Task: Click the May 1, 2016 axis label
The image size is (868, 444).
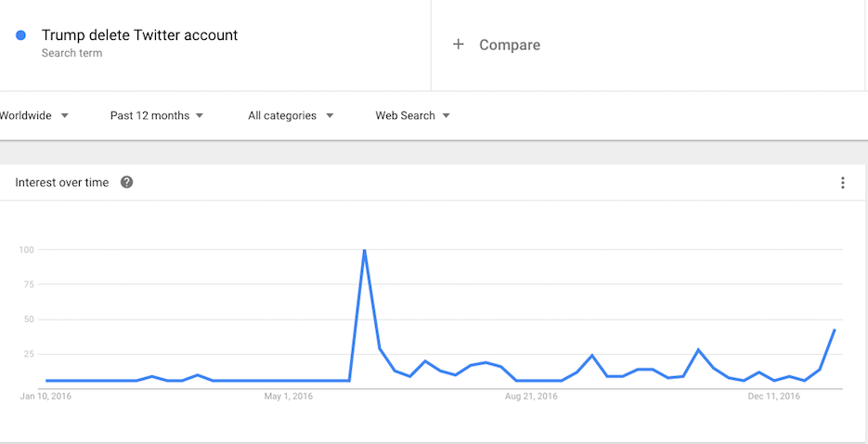Action: 289,397
